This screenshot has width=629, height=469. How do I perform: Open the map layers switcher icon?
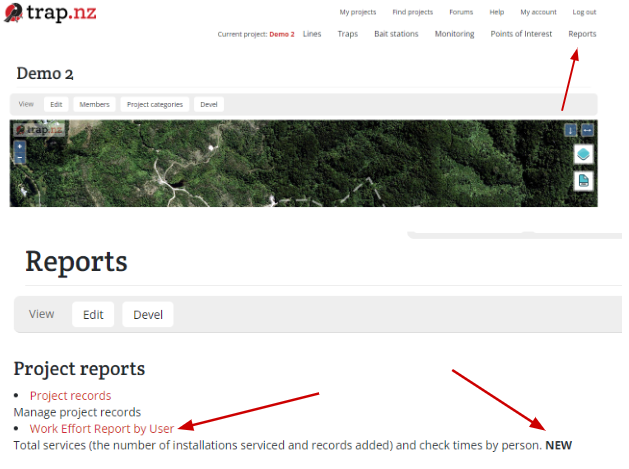pyautogui.click(x=584, y=154)
